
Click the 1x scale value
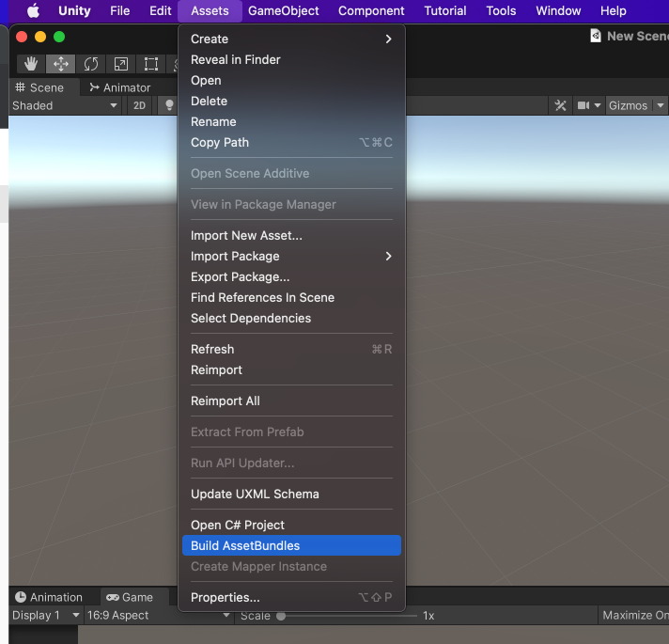coord(428,616)
